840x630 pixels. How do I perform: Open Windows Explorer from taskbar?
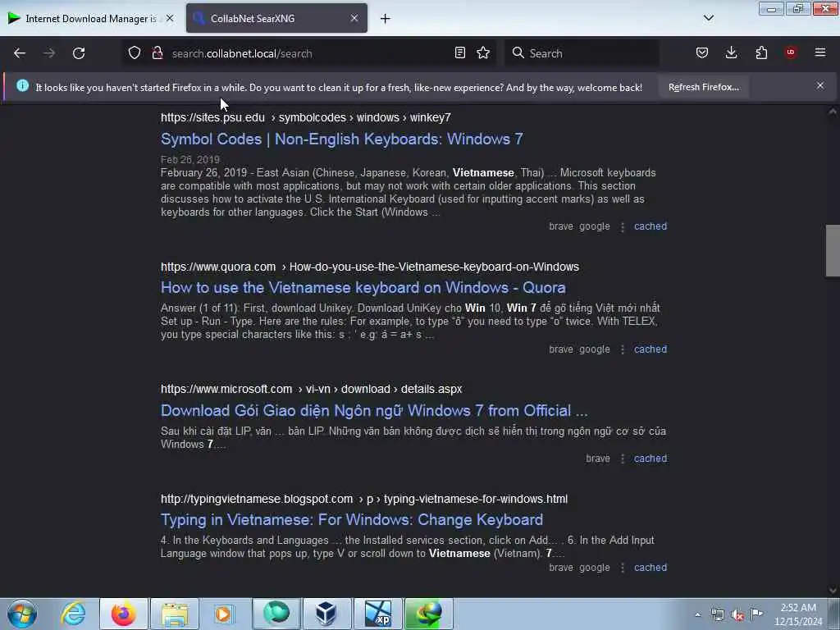click(175, 614)
